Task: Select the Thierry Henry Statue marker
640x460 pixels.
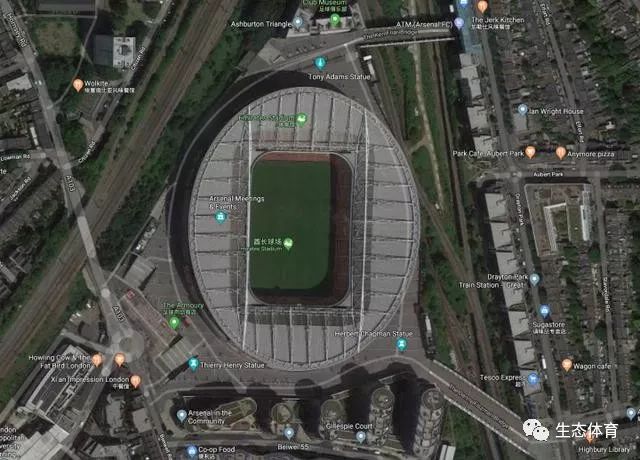Action: pyautogui.click(x=193, y=363)
